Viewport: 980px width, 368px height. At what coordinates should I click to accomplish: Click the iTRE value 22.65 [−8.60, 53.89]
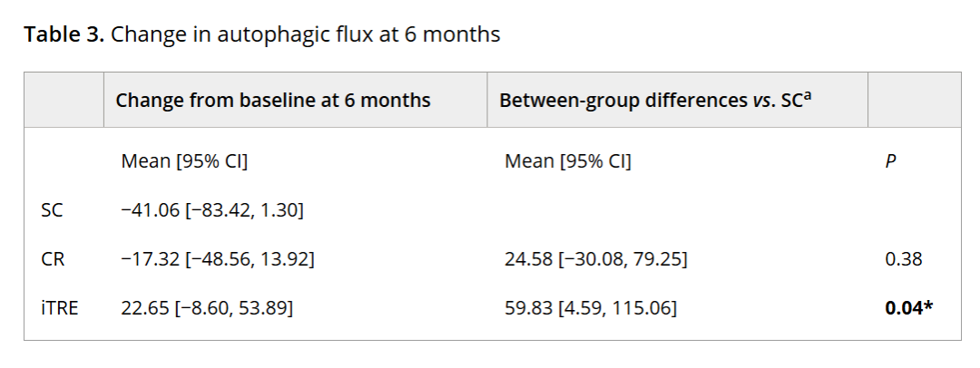(x=207, y=308)
